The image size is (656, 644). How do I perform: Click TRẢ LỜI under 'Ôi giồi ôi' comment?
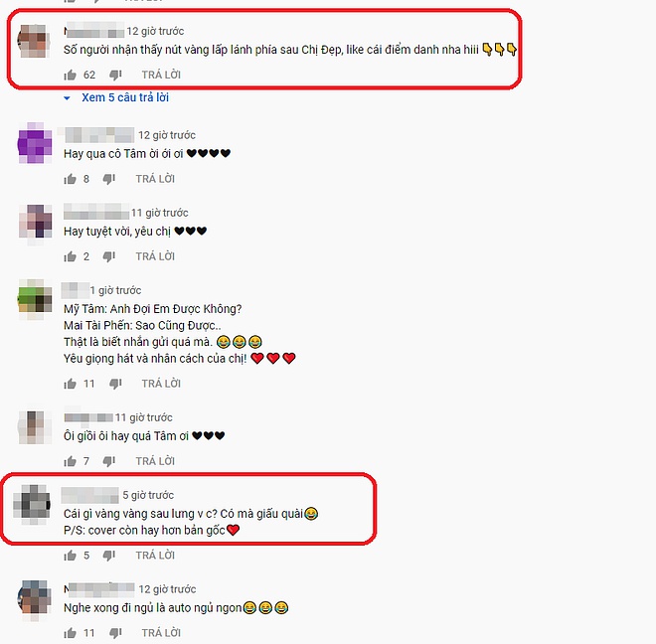pos(155,461)
